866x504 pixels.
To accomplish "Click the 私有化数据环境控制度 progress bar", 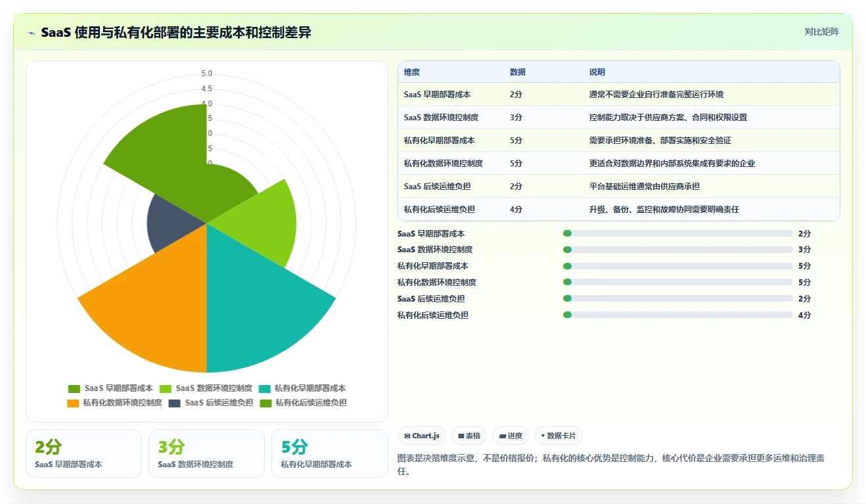I will coord(677,283).
